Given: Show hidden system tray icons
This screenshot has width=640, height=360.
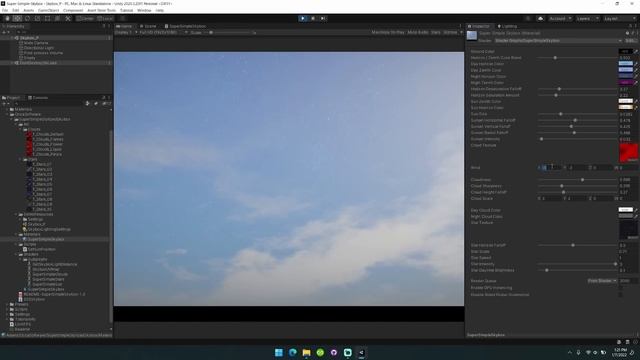Looking at the screenshot, I should pos(570,353).
